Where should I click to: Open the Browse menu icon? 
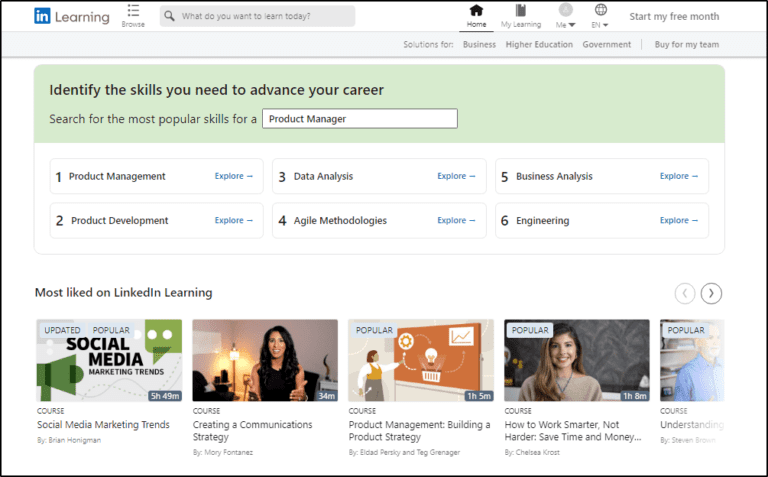pyautogui.click(x=133, y=11)
